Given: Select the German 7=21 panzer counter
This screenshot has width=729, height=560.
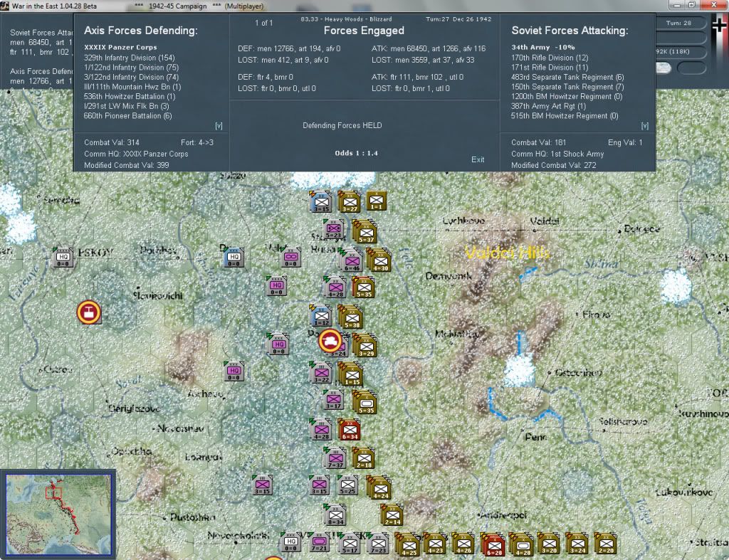Looking at the screenshot, I should [x=320, y=542].
